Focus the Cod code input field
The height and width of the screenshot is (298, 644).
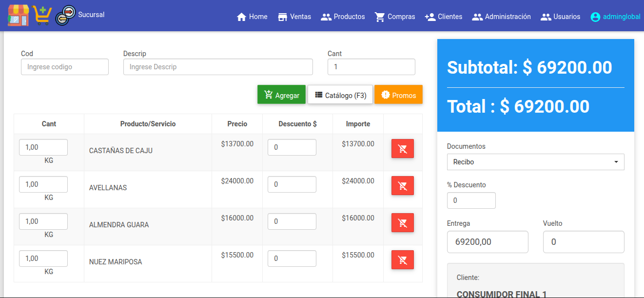click(x=65, y=67)
